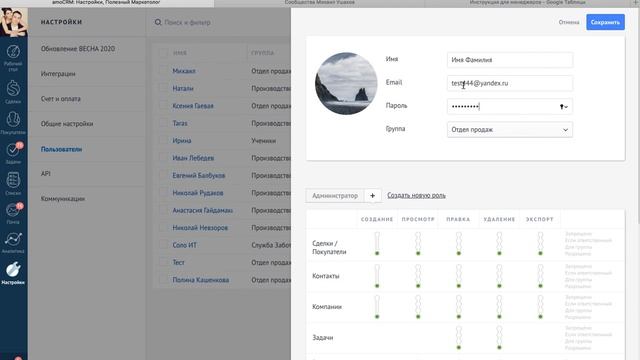Click the Пароль input field
Screen dimensions: 640x360
click(510, 107)
